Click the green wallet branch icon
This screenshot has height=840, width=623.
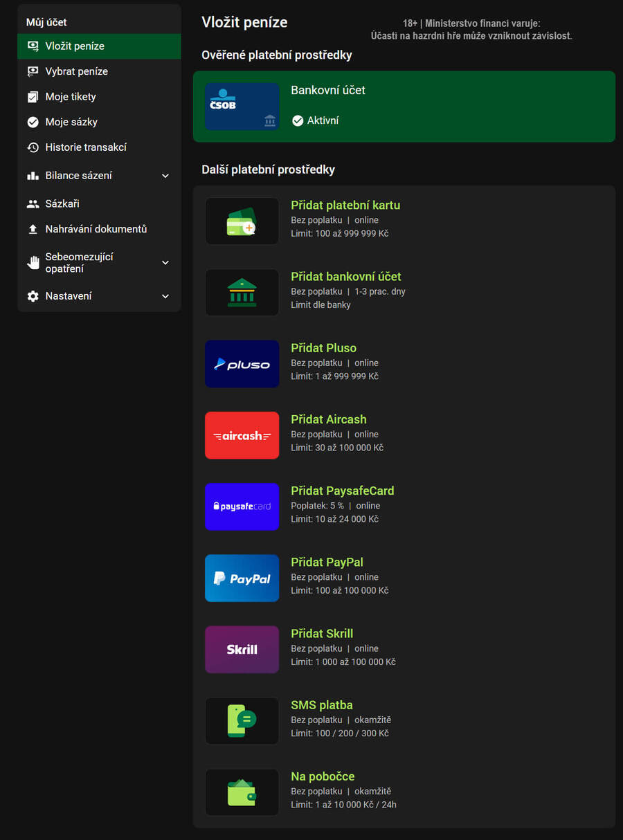(242, 792)
